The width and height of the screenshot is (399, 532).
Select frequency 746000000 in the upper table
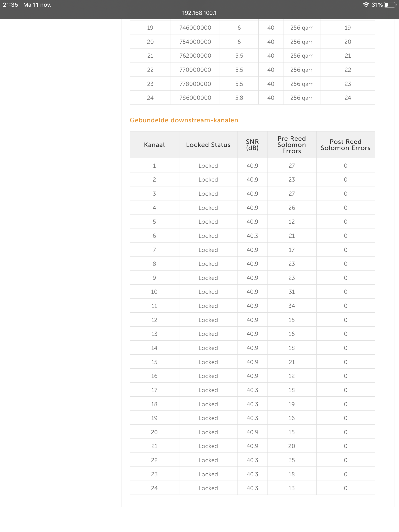(195, 28)
